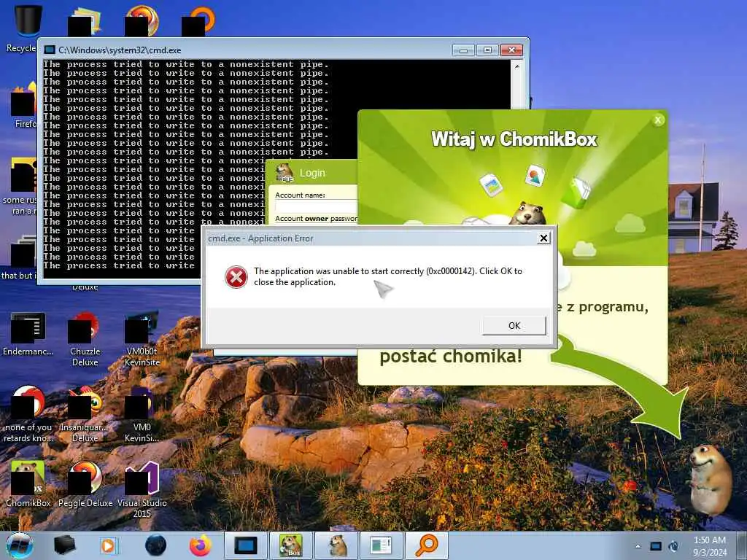The image size is (747, 560).
Task: Select the folder-shaped icon at the desktop top
Action: [x=85, y=21]
